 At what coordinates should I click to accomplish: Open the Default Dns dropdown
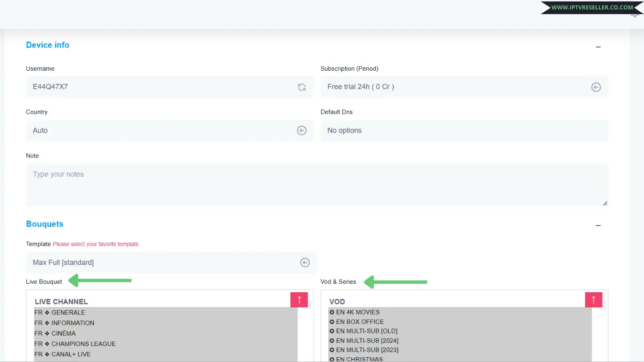tap(464, 131)
